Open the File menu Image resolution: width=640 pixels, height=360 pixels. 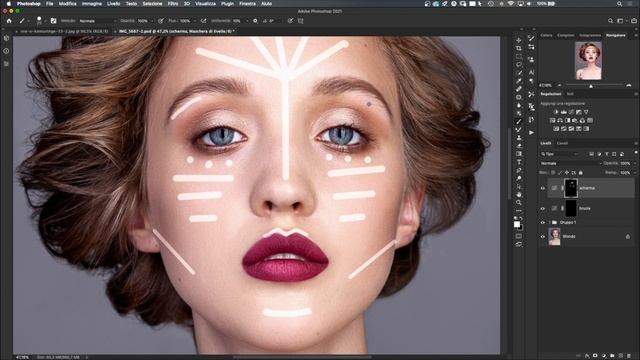click(x=49, y=4)
